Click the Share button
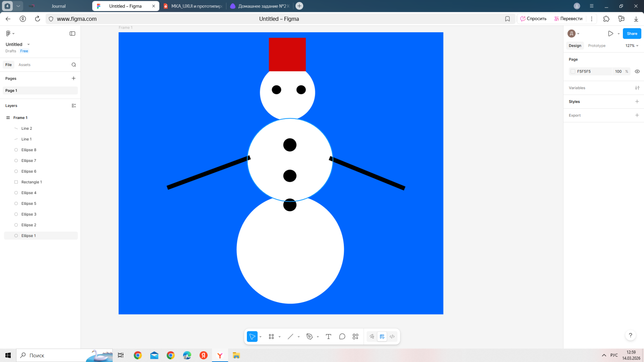The width and height of the screenshot is (644, 362). [x=631, y=34]
